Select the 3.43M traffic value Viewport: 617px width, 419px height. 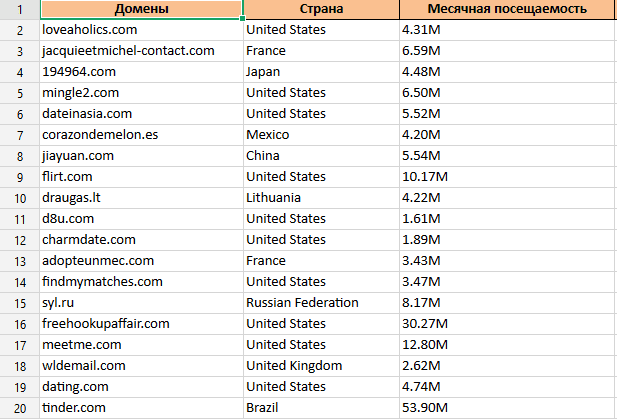tap(507, 261)
